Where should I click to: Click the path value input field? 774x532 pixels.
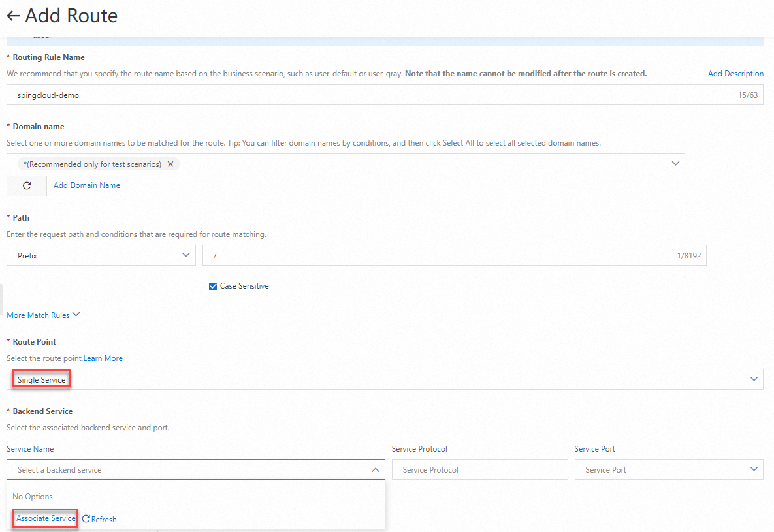[x=454, y=255]
